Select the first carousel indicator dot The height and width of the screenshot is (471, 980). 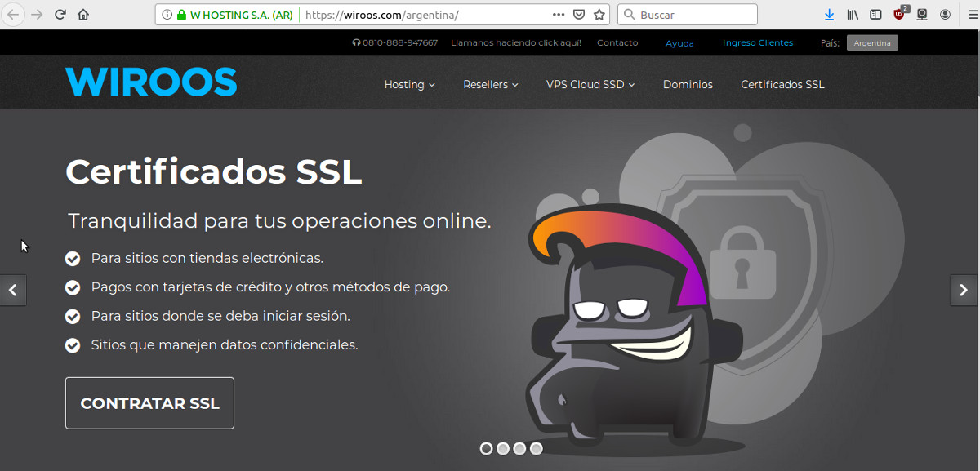pyautogui.click(x=487, y=448)
